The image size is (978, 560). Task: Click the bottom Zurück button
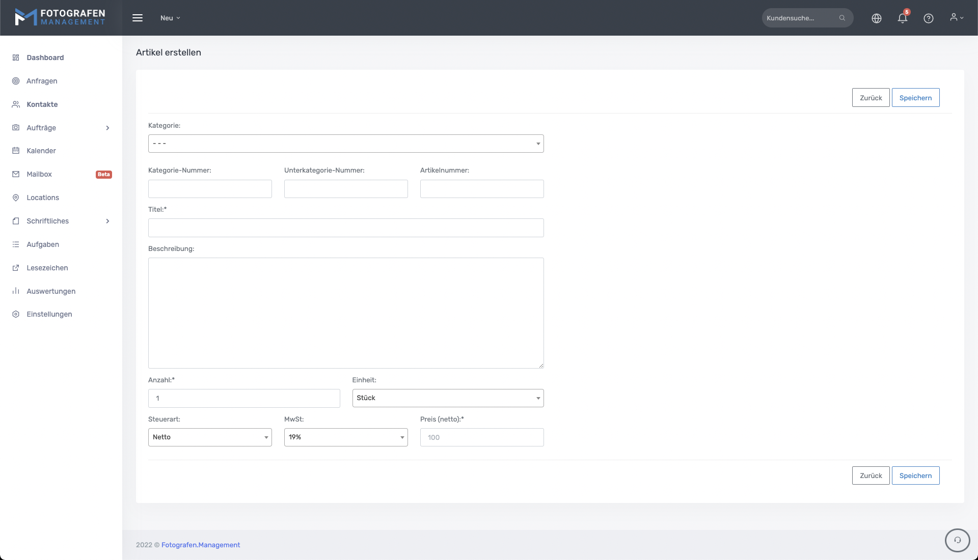870,475
